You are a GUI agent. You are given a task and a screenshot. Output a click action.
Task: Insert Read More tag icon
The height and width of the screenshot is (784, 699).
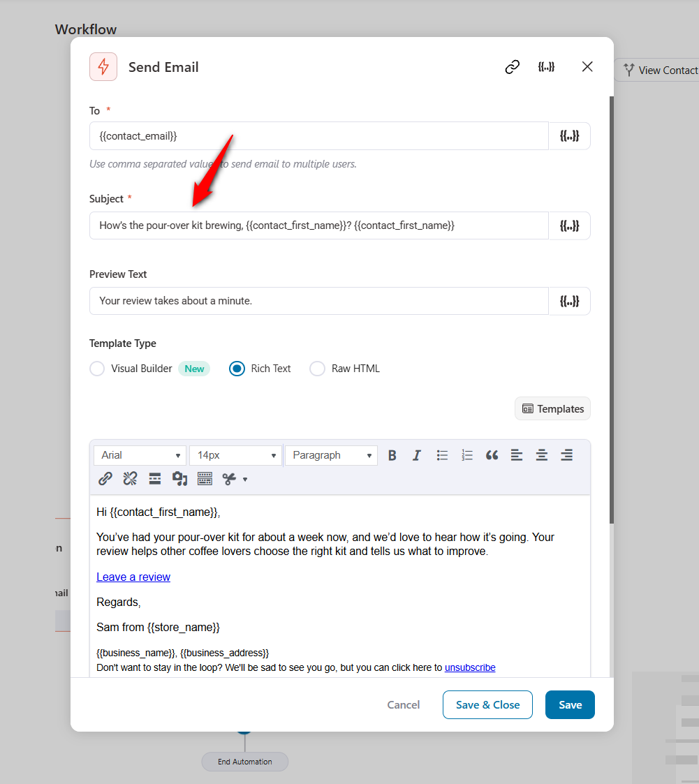[x=155, y=478]
